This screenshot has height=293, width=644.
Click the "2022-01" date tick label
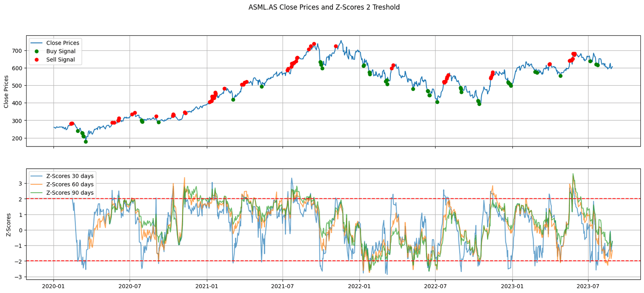pos(359,286)
